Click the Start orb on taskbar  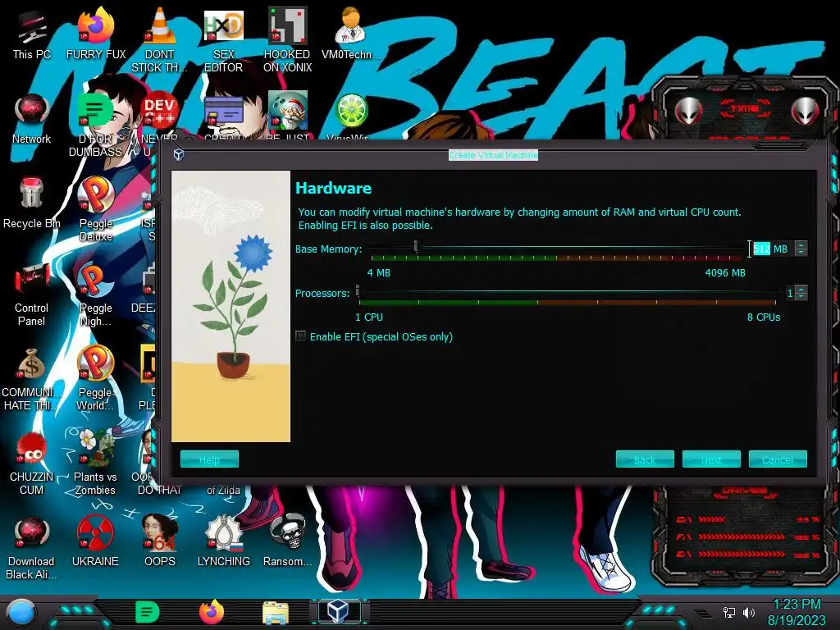21,612
